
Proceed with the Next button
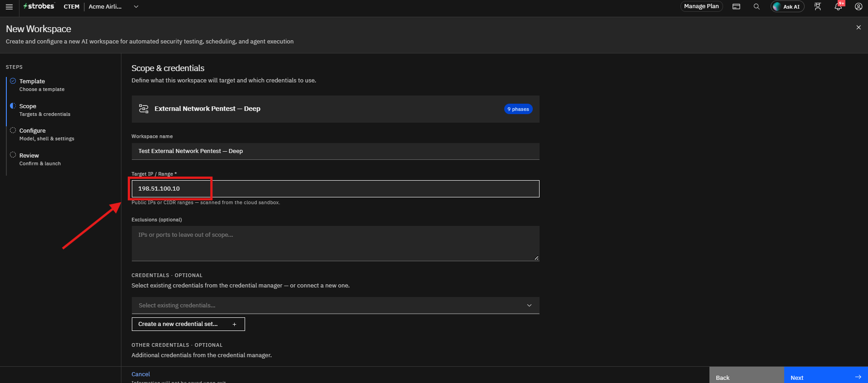[x=826, y=375]
